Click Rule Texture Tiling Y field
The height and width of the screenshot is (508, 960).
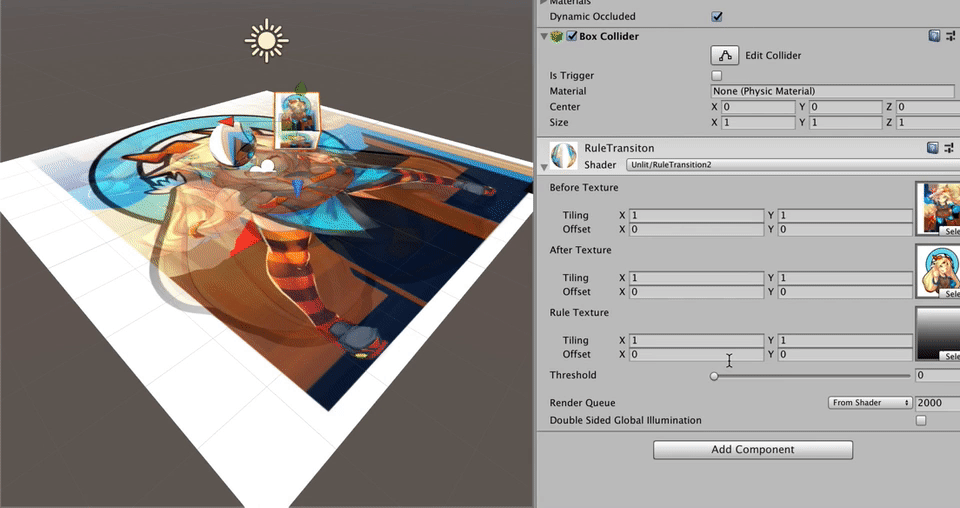(846, 340)
